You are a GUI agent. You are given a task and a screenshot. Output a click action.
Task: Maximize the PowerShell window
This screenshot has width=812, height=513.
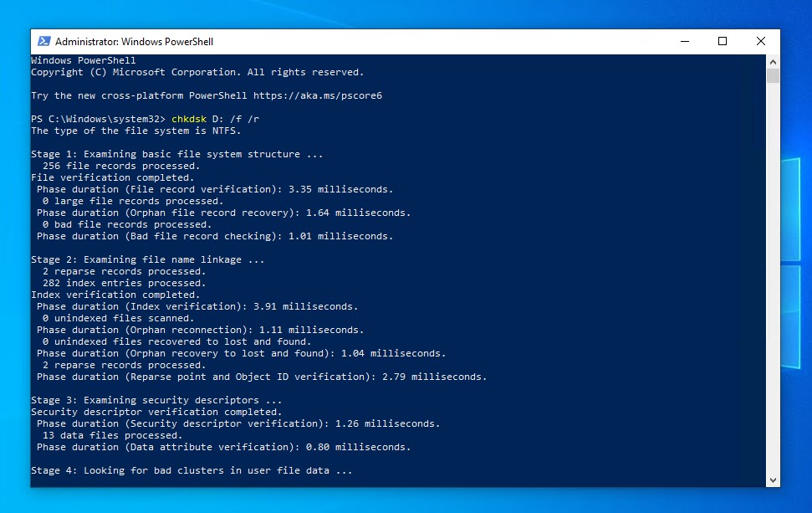(x=723, y=41)
